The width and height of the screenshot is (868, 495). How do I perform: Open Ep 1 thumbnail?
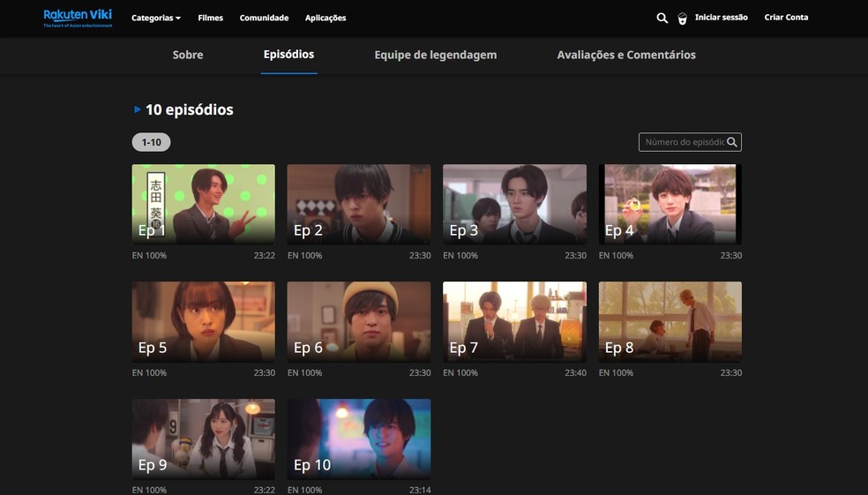[203, 205]
